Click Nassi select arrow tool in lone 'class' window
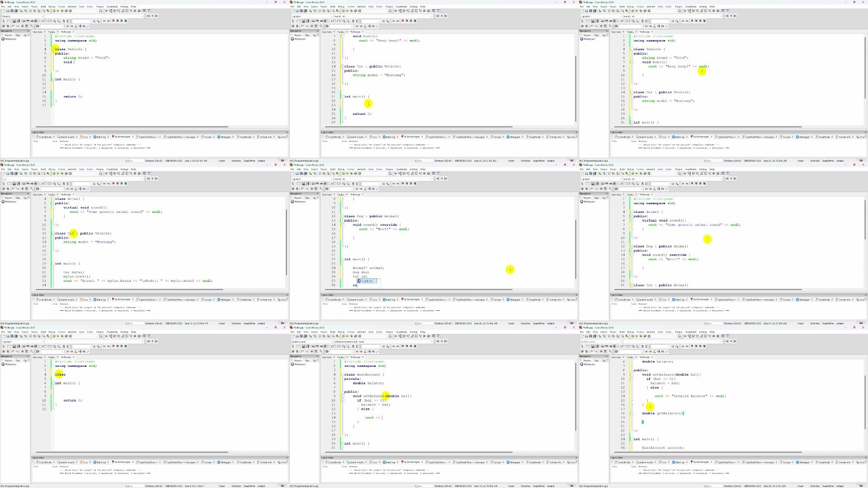The width and height of the screenshot is (868, 488). (4, 346)
